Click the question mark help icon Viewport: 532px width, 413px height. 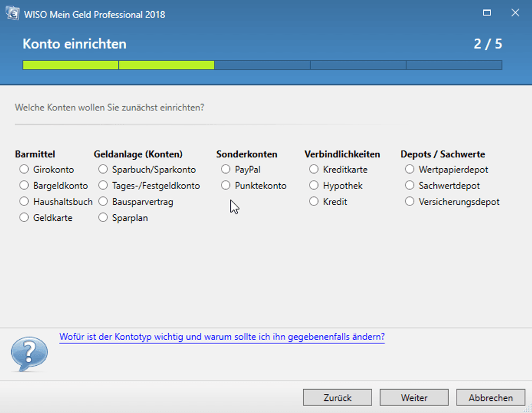29,354
